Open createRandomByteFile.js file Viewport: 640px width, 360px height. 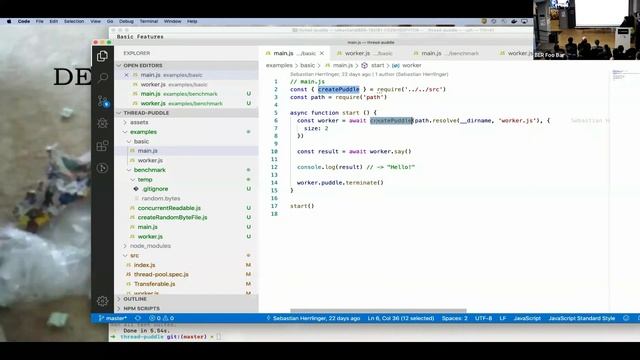click(x=172, y=218)
